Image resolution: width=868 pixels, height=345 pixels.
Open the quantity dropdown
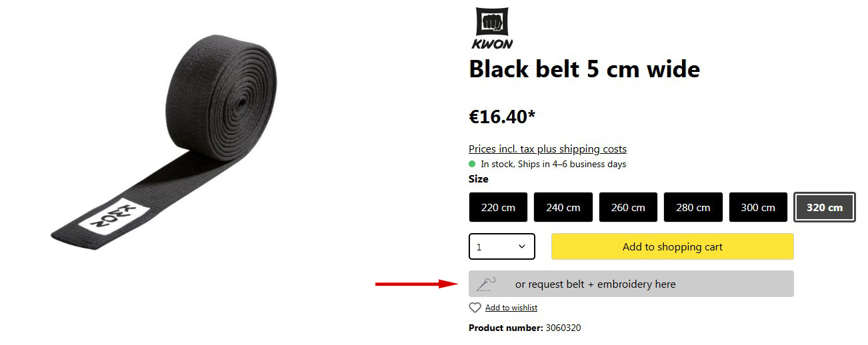point(502,246)
